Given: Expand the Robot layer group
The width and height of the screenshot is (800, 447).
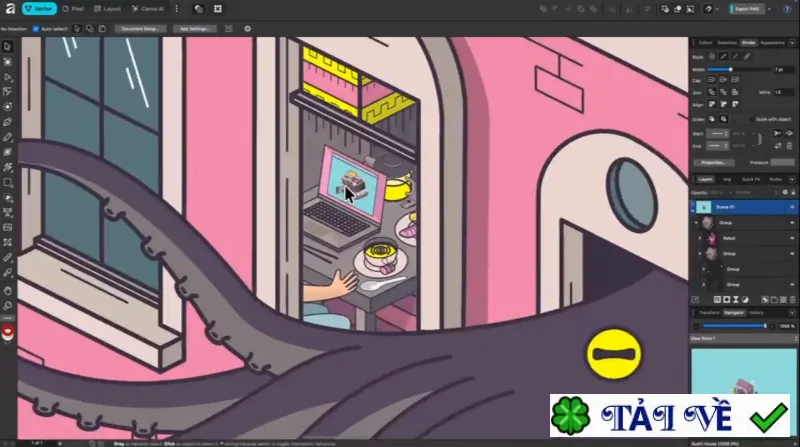Looking at the screenshot, I should coord(700,238).
